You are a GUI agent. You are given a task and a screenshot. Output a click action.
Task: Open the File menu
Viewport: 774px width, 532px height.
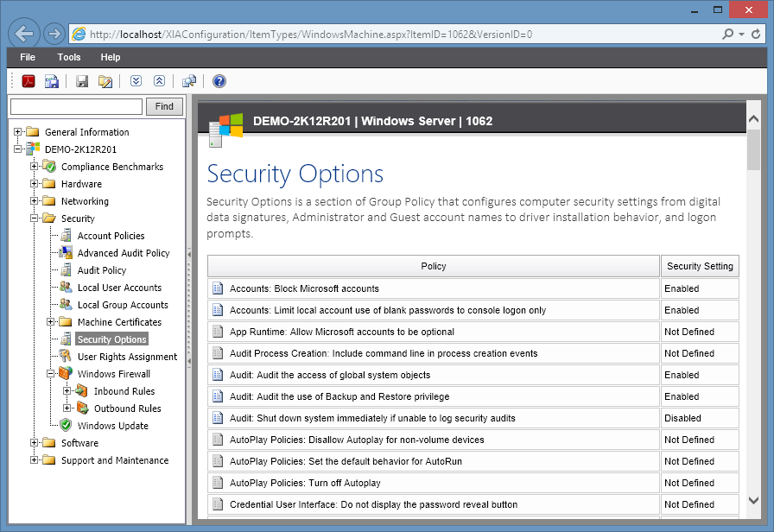pos(28,57)
